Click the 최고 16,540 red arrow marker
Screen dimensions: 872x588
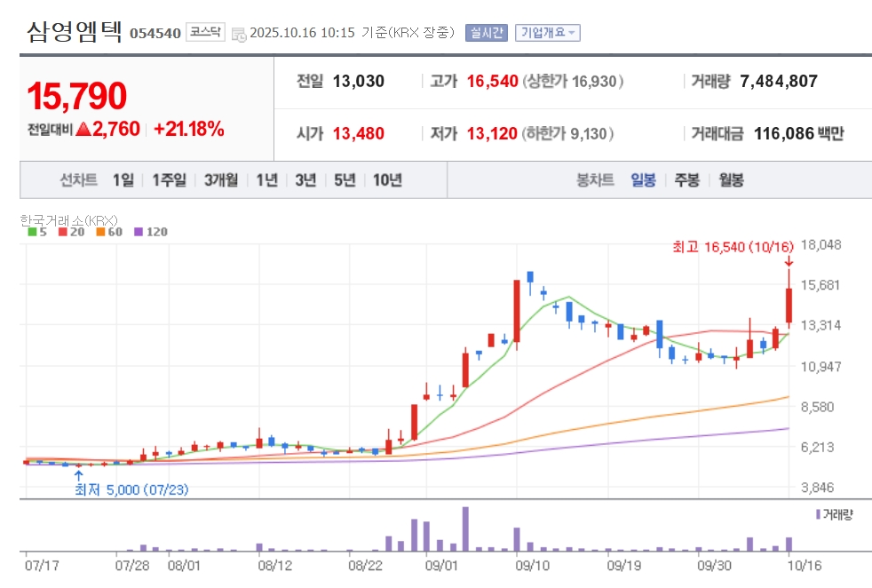[789, 261]
